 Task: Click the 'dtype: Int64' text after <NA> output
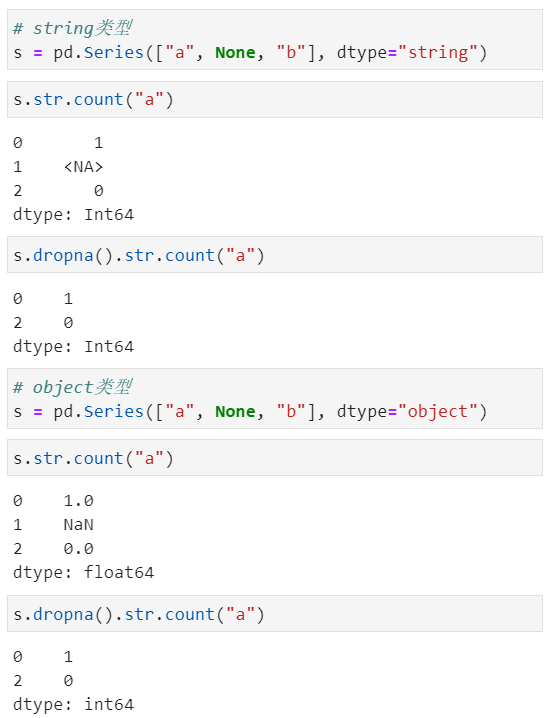(73, 214)
